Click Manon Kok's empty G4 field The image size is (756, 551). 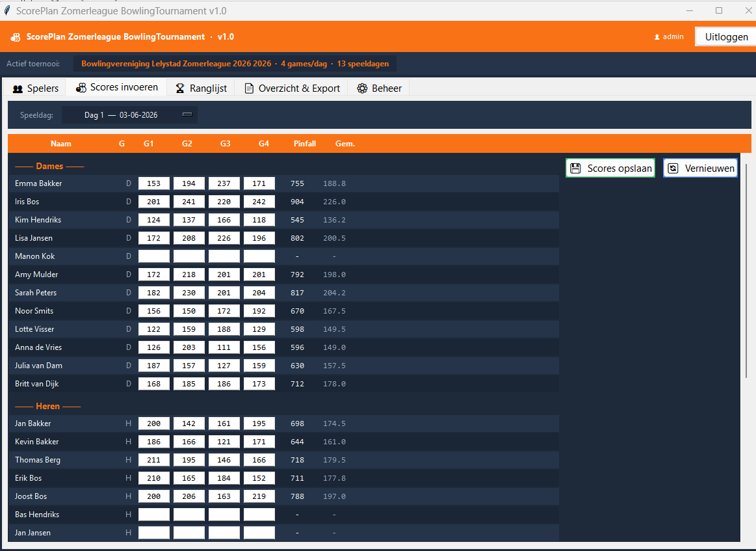tap(259, 256)
